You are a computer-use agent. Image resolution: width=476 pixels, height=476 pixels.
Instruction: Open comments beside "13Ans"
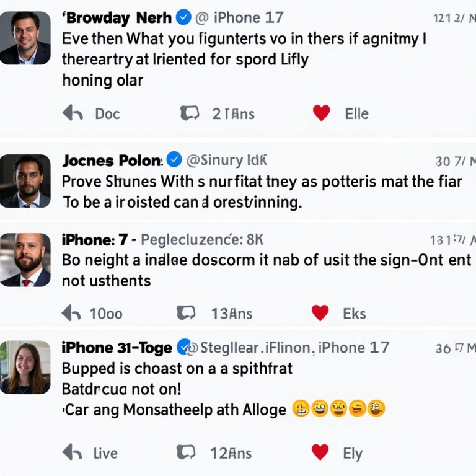click(x=187, y=313)
